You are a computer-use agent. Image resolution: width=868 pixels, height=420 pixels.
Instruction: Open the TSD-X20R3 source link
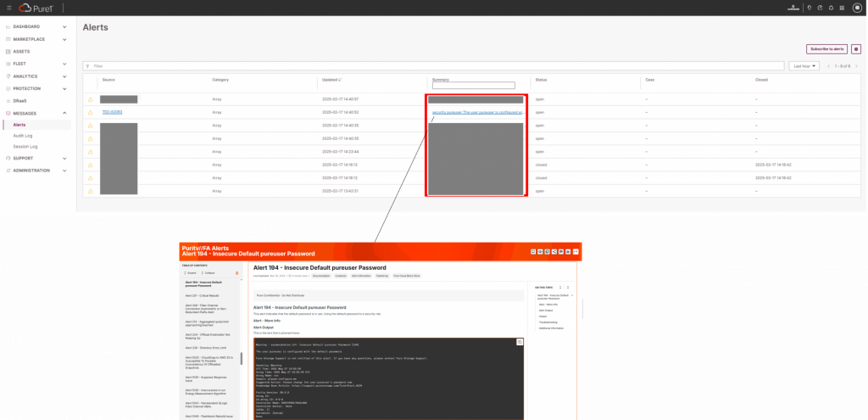113,112
